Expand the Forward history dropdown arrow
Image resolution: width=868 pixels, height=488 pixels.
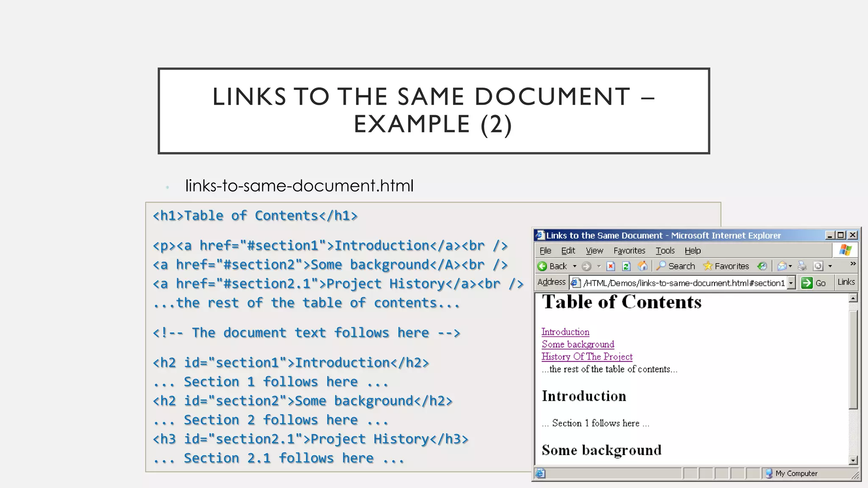click(599, 266)
